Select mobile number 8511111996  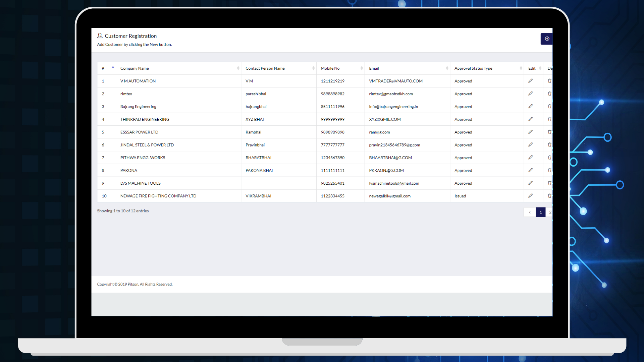pos(332,107)
